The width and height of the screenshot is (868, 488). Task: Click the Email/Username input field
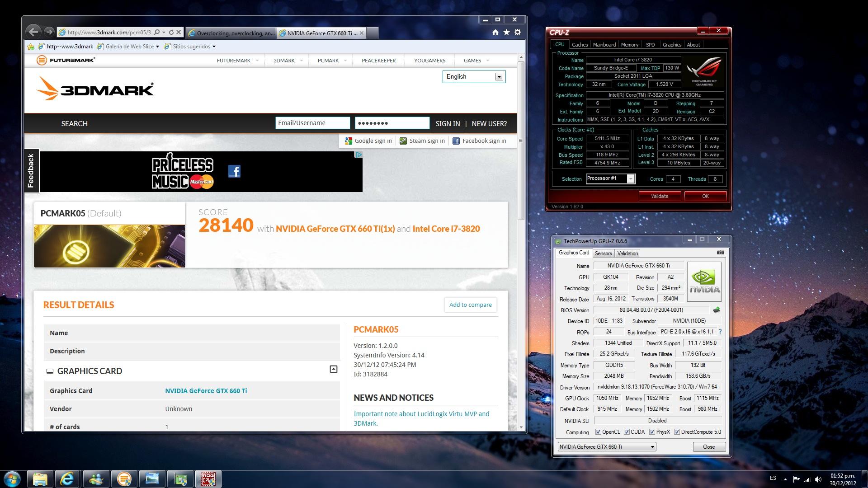click(312, 123)
